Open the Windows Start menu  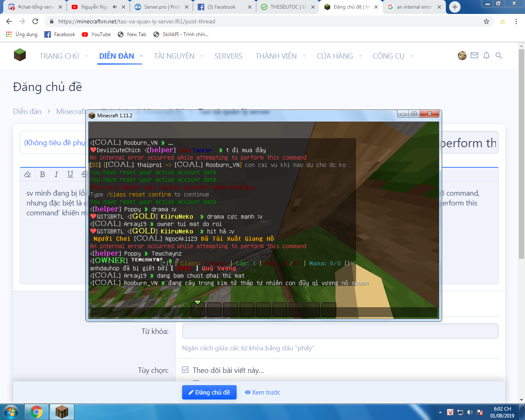[x=11, y=412]
